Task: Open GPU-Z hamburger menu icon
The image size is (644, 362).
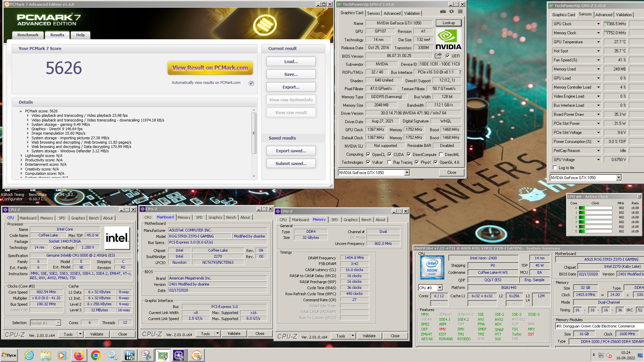Action: pos(460,11)
